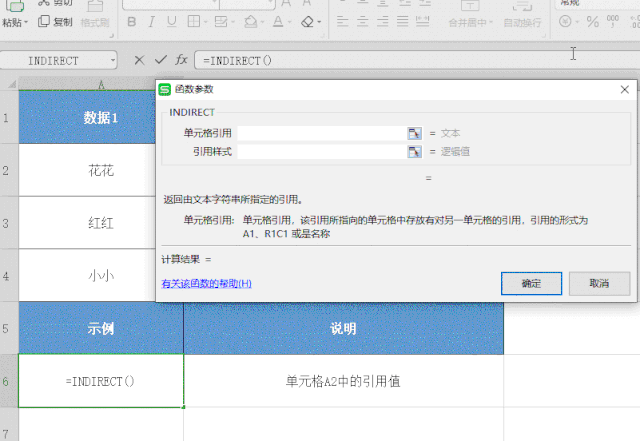This screenshot has width=640, height=441.
Task: Click the fill color bucket icon
Action: (250, 22)
